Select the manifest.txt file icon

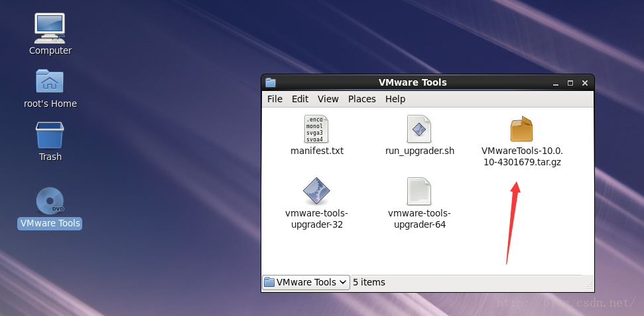(x=316, y=129)
